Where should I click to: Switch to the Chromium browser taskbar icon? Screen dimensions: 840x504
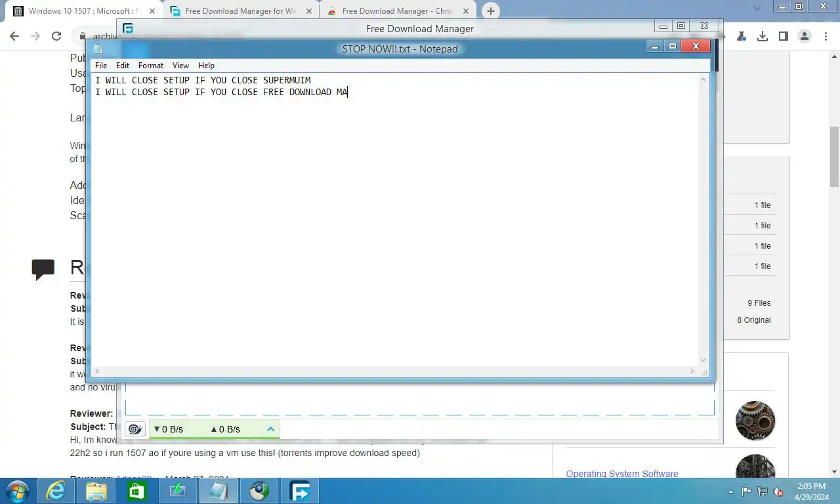[x=259, y=491]
